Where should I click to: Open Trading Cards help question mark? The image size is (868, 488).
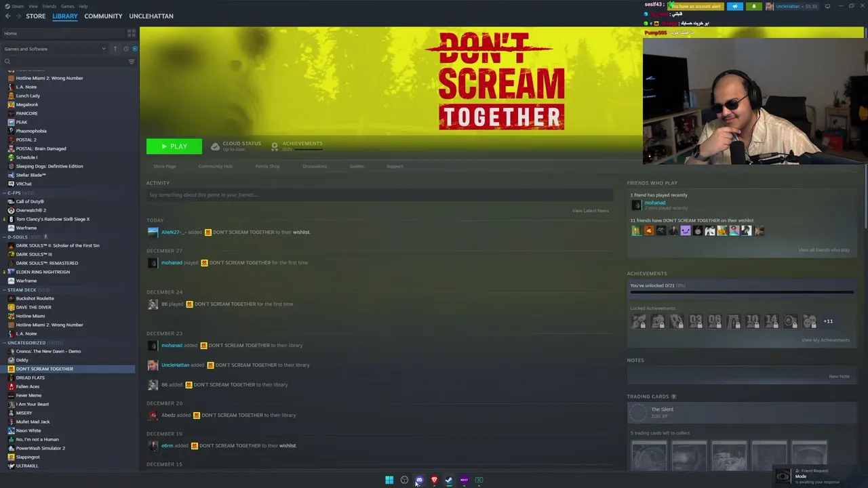[x=673, y=396]
